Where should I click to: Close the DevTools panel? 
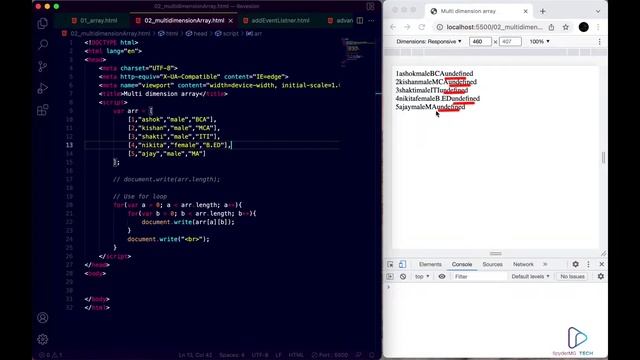(602, 264)
